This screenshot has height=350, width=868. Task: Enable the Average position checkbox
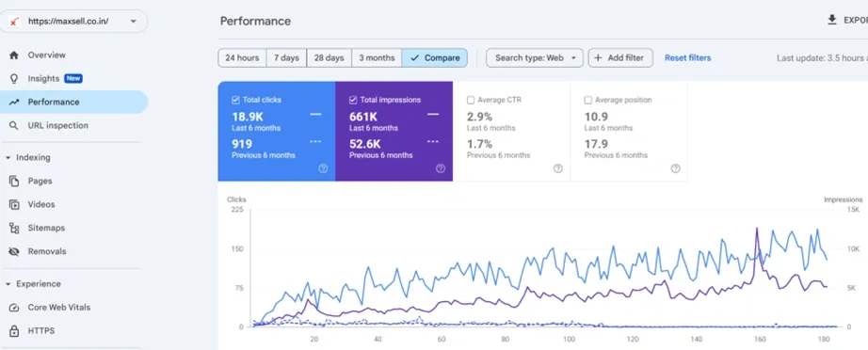pos(587,100)
